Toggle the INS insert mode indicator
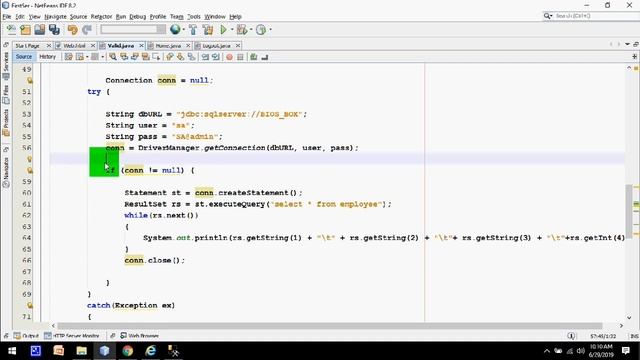 point(634,336)
